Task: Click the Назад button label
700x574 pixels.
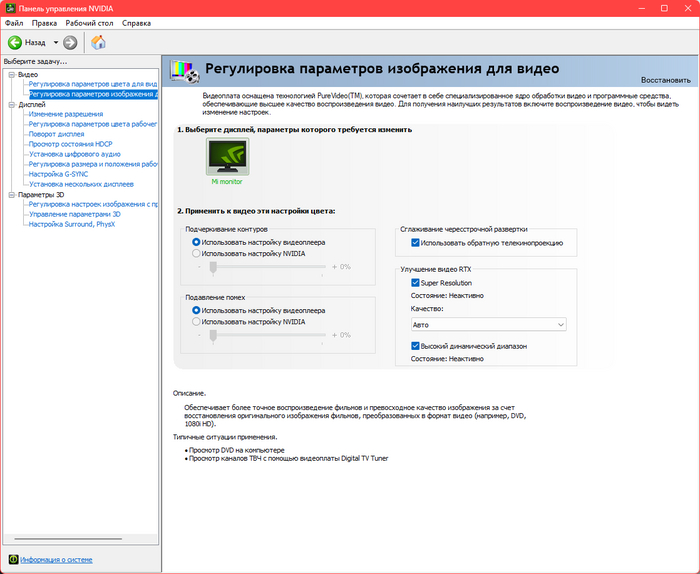Action: coord(35,42)
